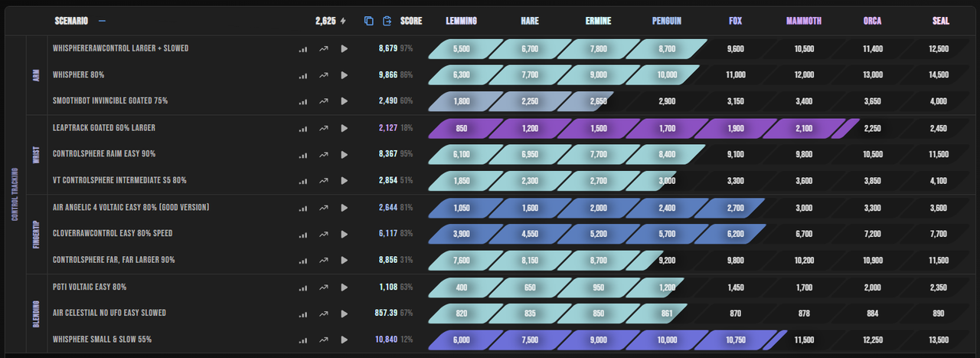Open the CloverRawControl Easy 80% Speed scenario name

point(113,234)
